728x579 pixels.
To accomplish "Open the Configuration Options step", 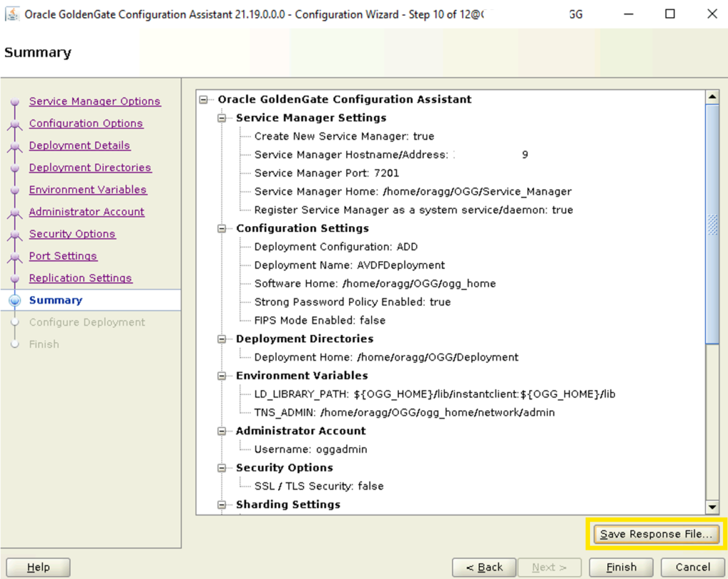I will [86, 124].
